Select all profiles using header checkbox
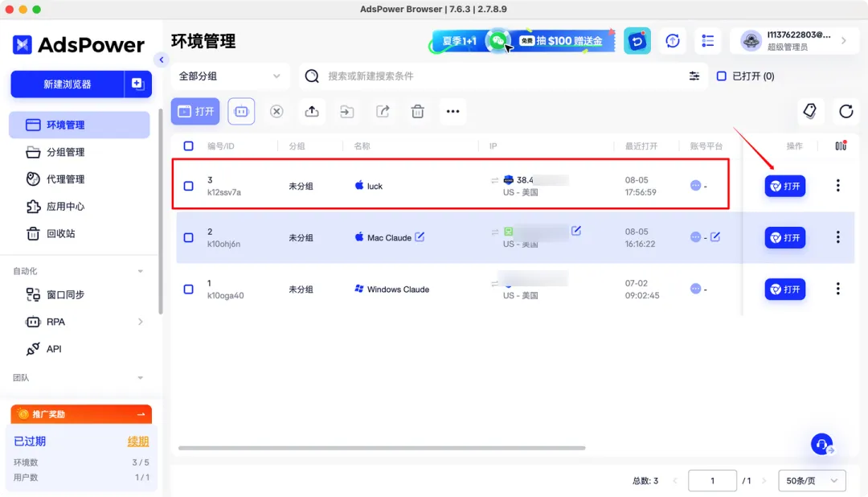 189,146
